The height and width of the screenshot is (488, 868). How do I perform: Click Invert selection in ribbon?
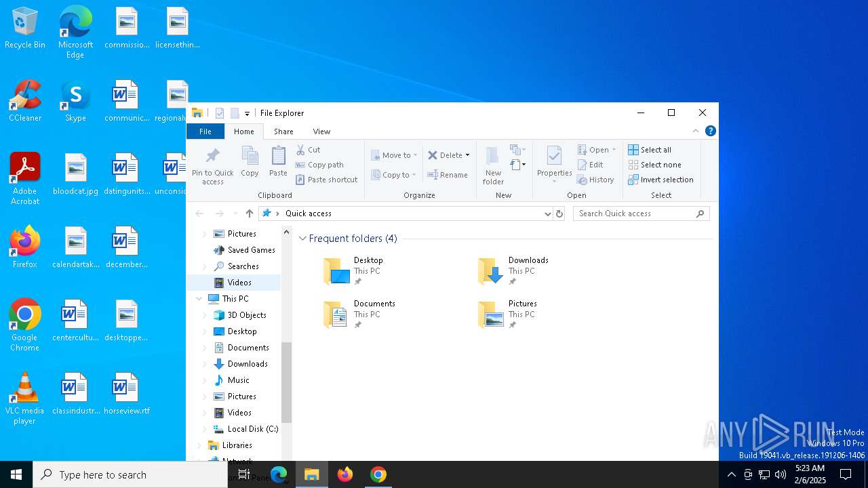660,180
